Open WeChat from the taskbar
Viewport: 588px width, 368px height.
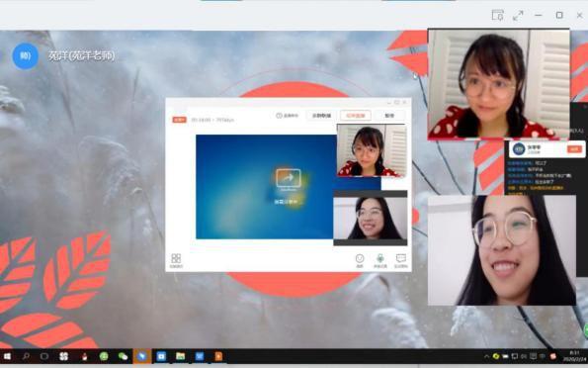click(123, 356)
